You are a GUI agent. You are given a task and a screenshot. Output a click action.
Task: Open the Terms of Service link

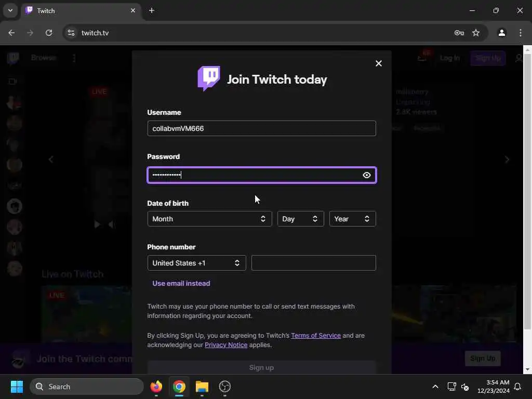tap(315, 336)
